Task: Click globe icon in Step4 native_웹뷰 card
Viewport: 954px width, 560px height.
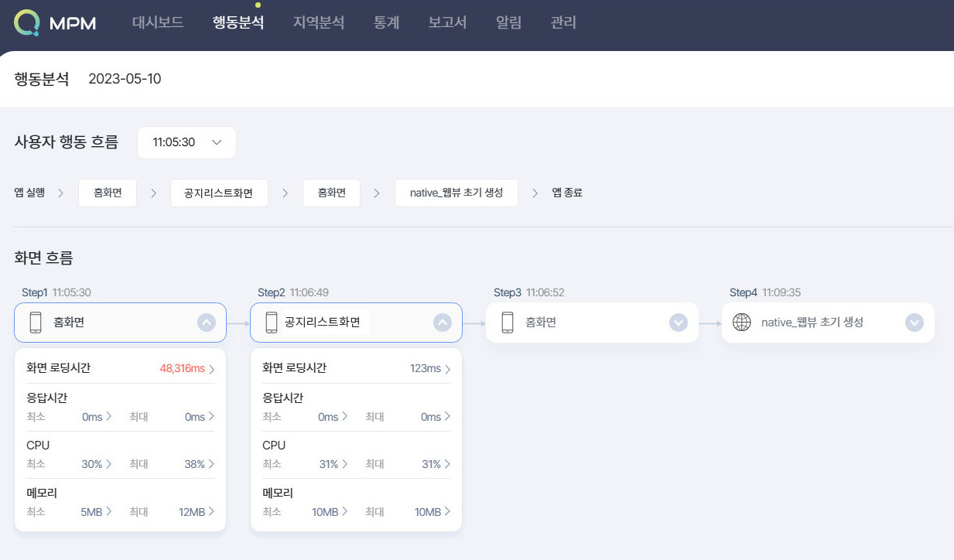Action: click(741, 323)
